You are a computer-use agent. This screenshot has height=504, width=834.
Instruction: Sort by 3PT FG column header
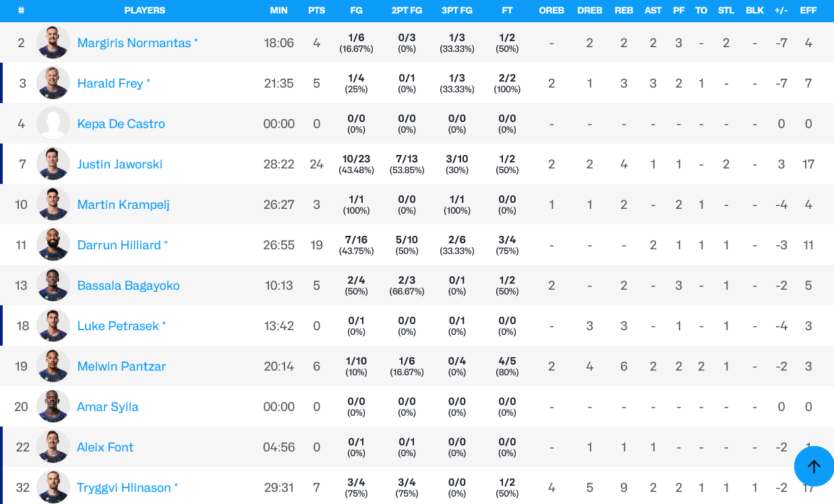point(456,11)
